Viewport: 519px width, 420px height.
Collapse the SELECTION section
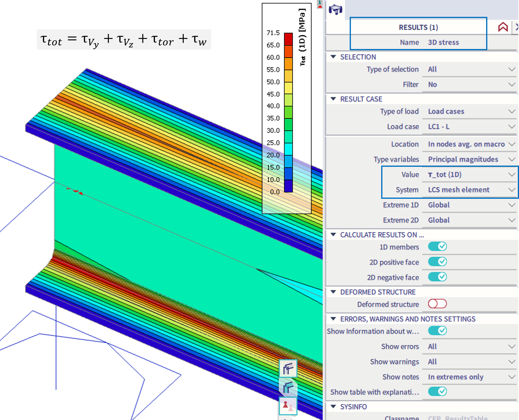[333, 57]
